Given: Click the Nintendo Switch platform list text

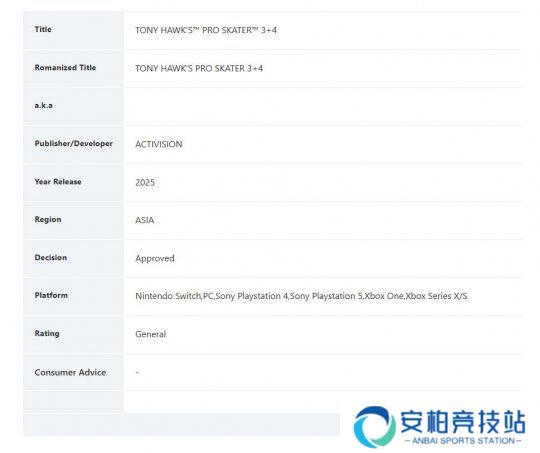Looking at the screenshot, I should 301,296.
